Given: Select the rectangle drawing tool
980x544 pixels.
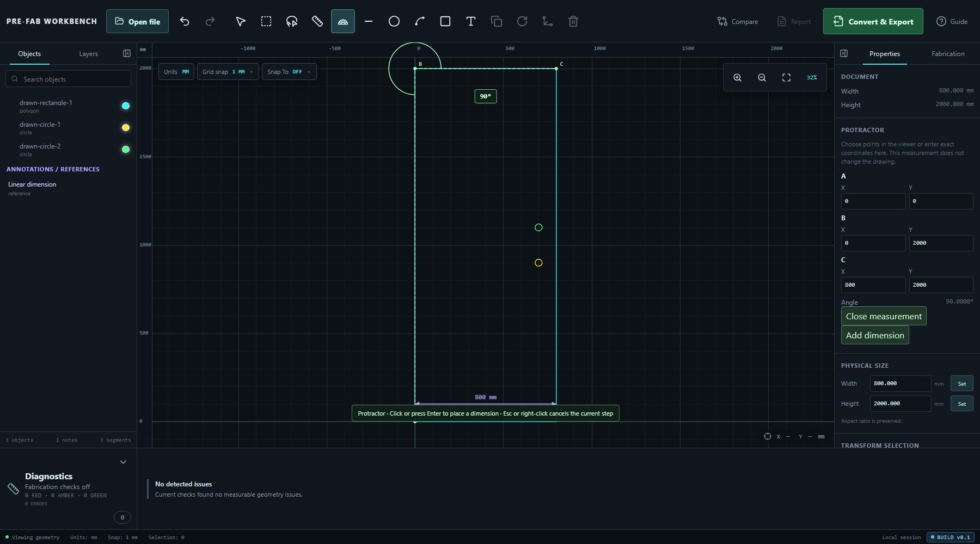Looking at the screenshot, I should tap(445, 21).
